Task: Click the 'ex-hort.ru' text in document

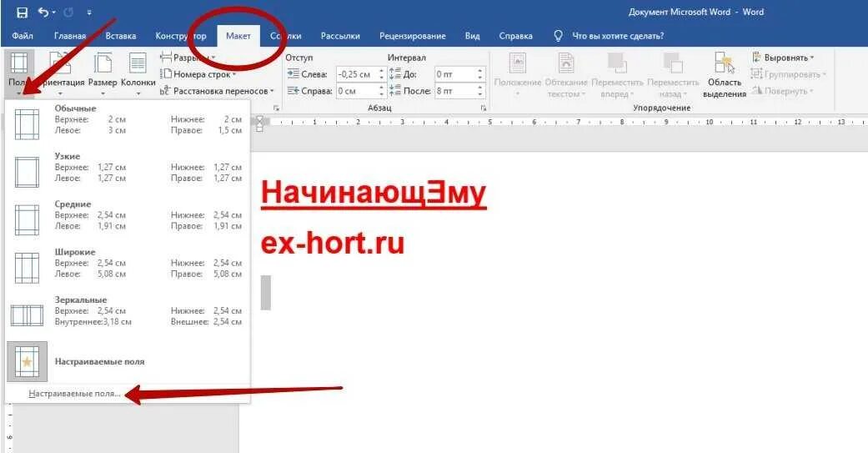Action: pyautogui.click(x=333, y=243)
